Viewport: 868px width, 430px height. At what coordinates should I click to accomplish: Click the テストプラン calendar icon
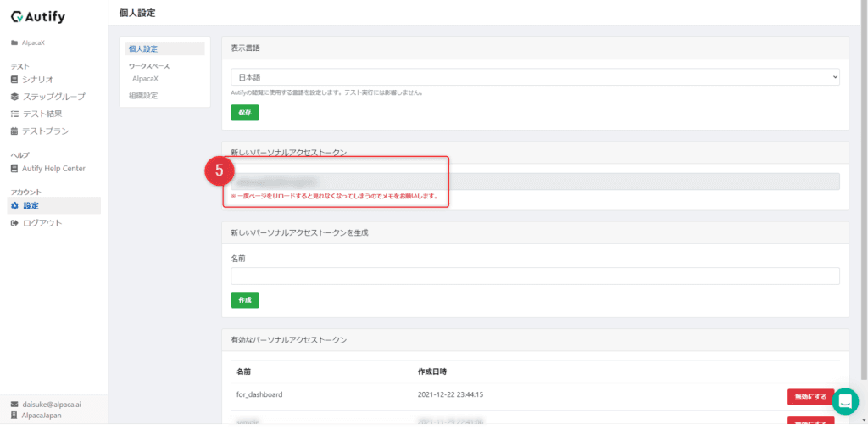14,131
